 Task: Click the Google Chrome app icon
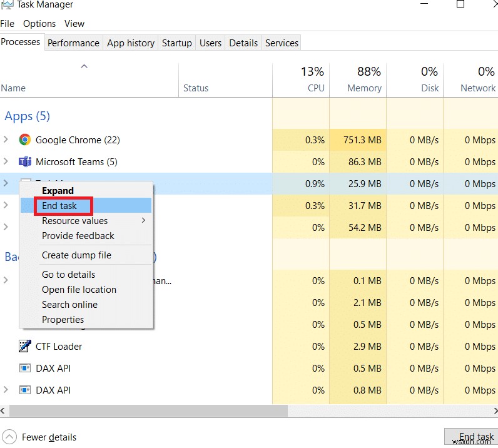point(25,140)
